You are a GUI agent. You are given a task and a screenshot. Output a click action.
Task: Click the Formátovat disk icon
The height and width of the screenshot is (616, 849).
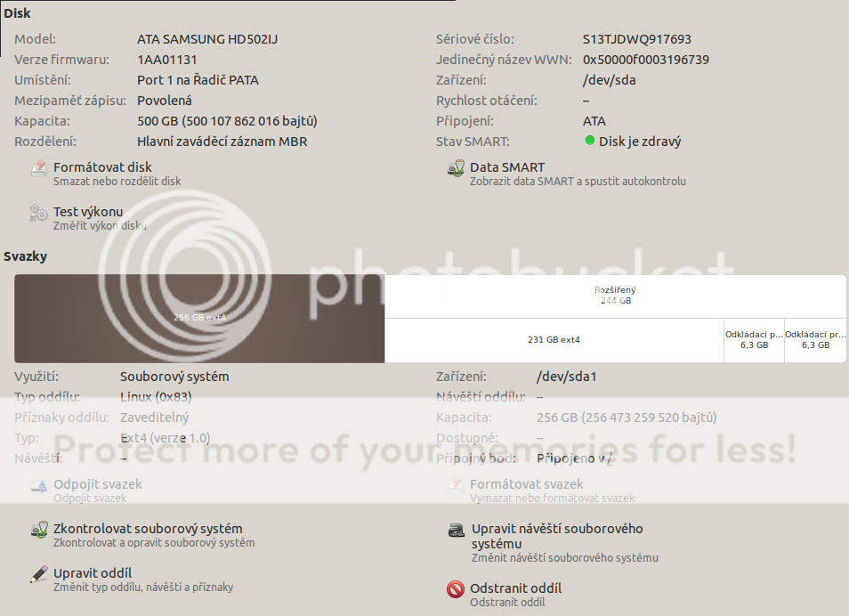click(x=39, y=168)
